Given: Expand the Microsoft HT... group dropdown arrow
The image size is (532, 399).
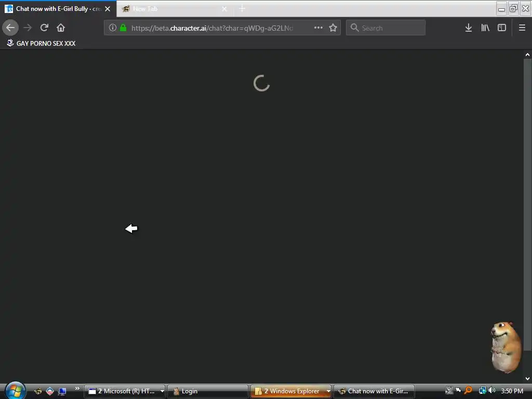Looking at the screenshot, I should 162,391.
